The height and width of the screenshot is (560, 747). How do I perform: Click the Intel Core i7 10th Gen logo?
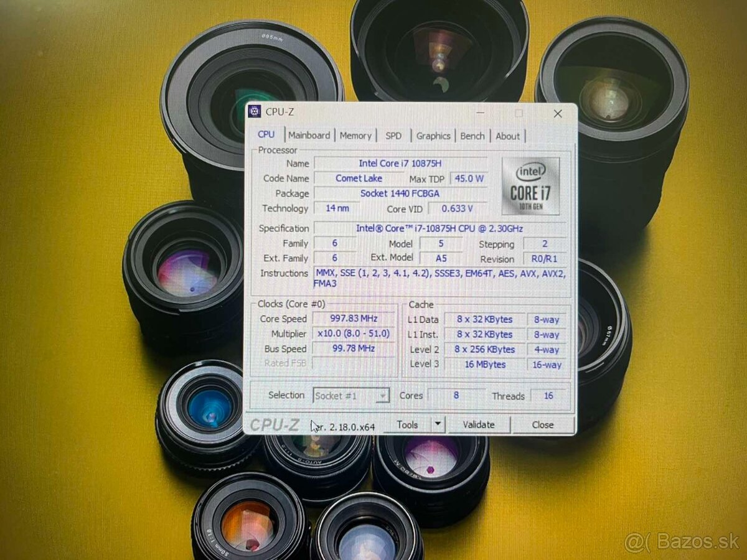[530, 186]
